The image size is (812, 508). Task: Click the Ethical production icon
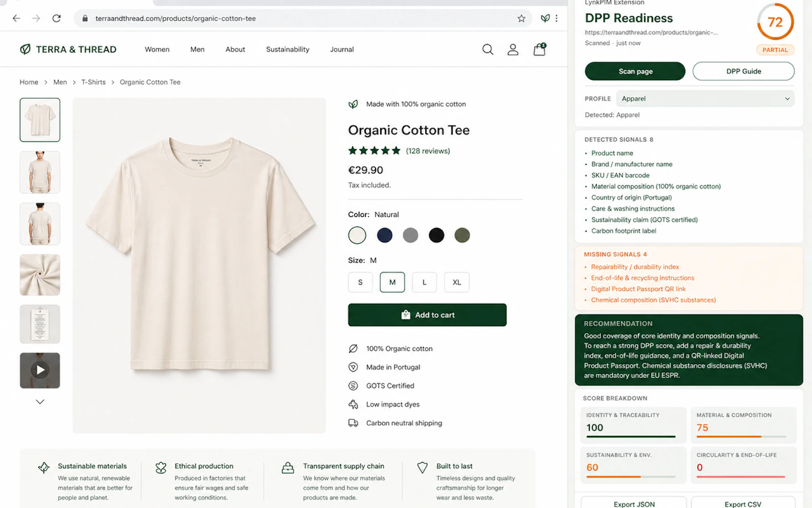click(161, 467)
